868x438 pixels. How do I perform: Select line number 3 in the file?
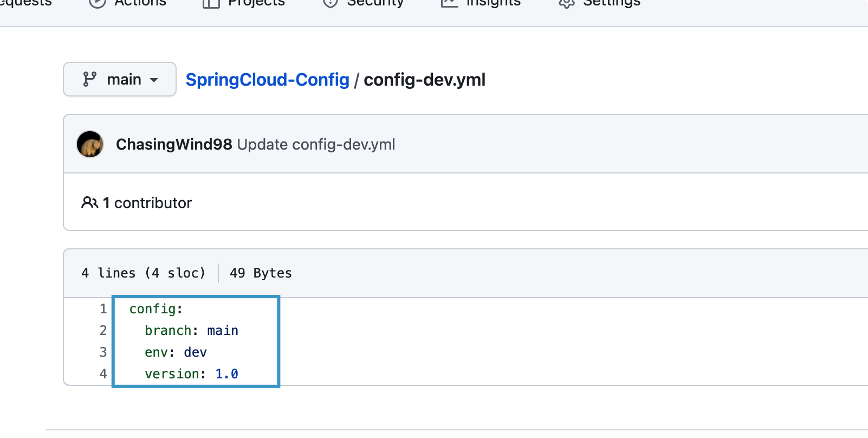103,352
